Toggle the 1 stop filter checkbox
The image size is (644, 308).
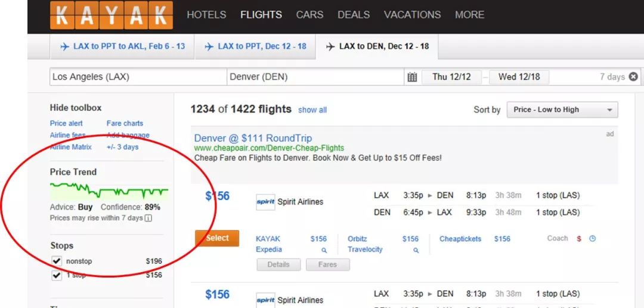coord(57,275)
